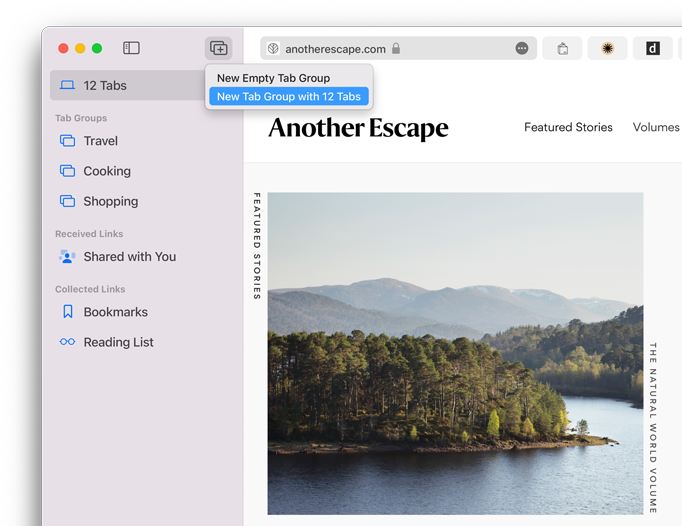Open the Reading List
682x526 pixels.
tap(118, 342)
